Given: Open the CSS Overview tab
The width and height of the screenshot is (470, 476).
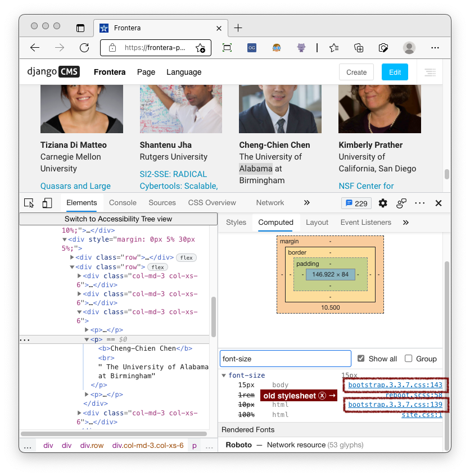Looking at the screenshot, I should 212,203.
